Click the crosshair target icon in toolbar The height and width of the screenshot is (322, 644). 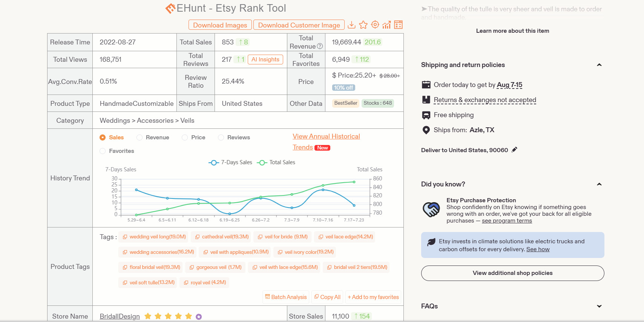tap(375, 25)
